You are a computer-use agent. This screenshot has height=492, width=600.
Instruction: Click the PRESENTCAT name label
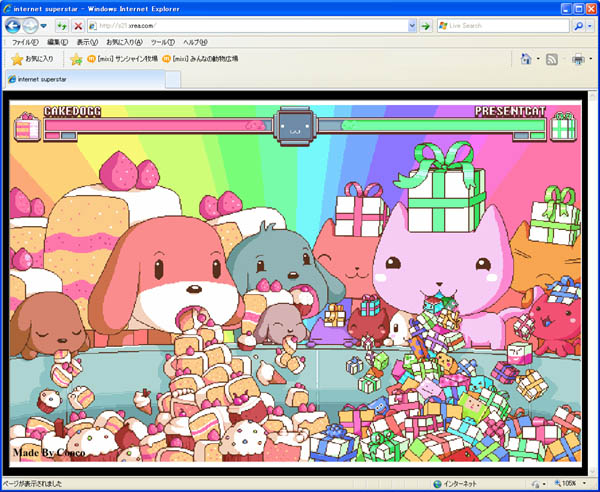tap(510, 111)
